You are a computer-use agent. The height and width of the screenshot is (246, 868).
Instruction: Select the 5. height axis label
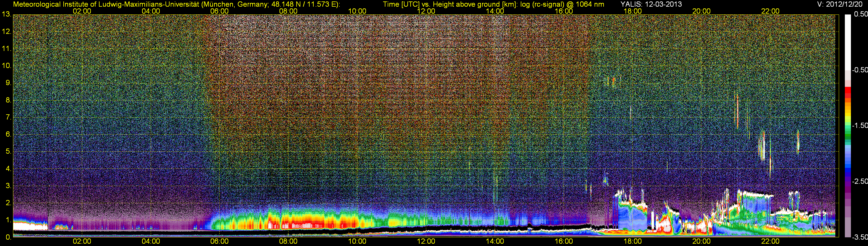tap(8, 152)
